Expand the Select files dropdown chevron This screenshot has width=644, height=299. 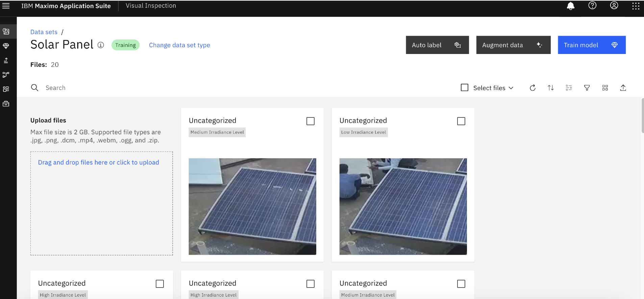pyautogui.click(x=511, y=88)
